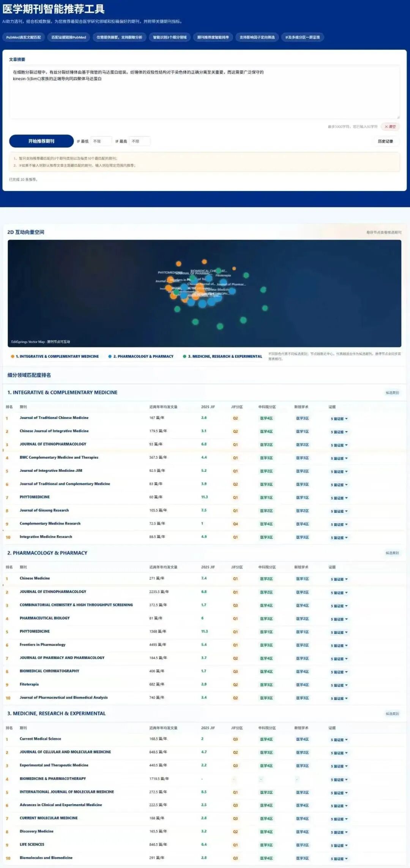Expand evidence for Integrative Medicine Research
Viewport: 410px width, 868px height.
(x=339, y=538)
